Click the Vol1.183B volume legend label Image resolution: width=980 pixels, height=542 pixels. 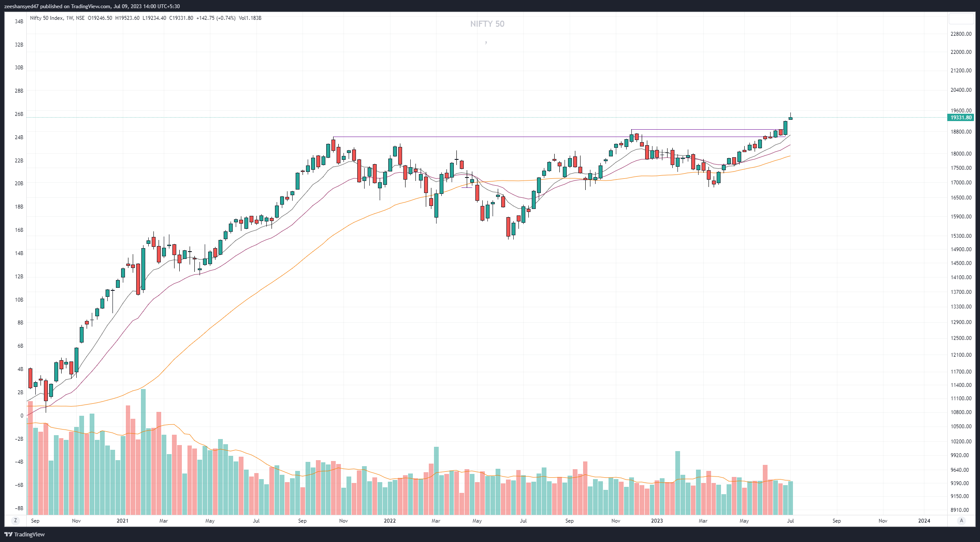click(250, 18)
